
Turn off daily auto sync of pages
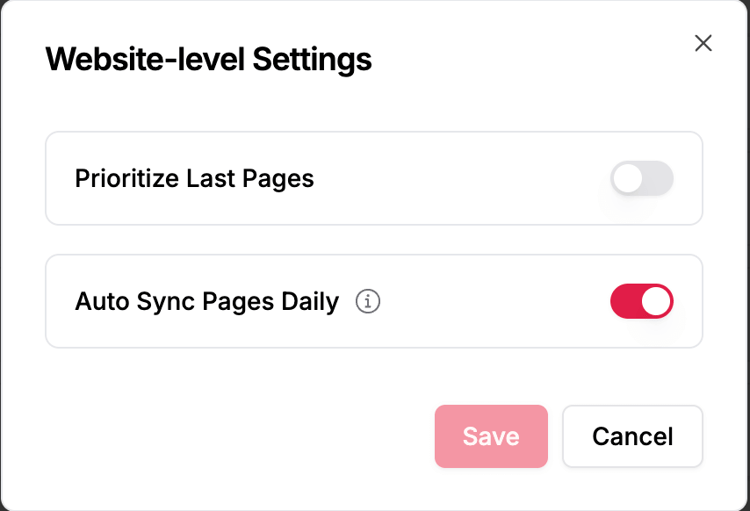click(x=641, y=301)
